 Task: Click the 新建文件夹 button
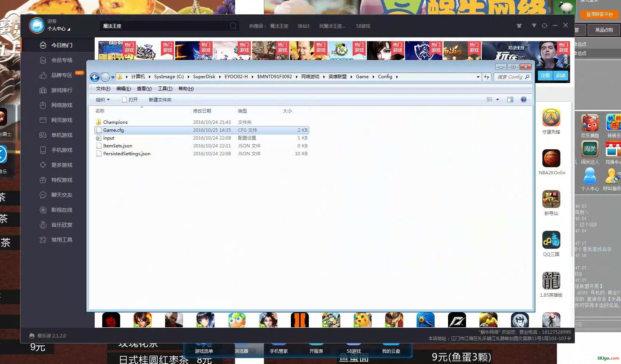point(160,100)
